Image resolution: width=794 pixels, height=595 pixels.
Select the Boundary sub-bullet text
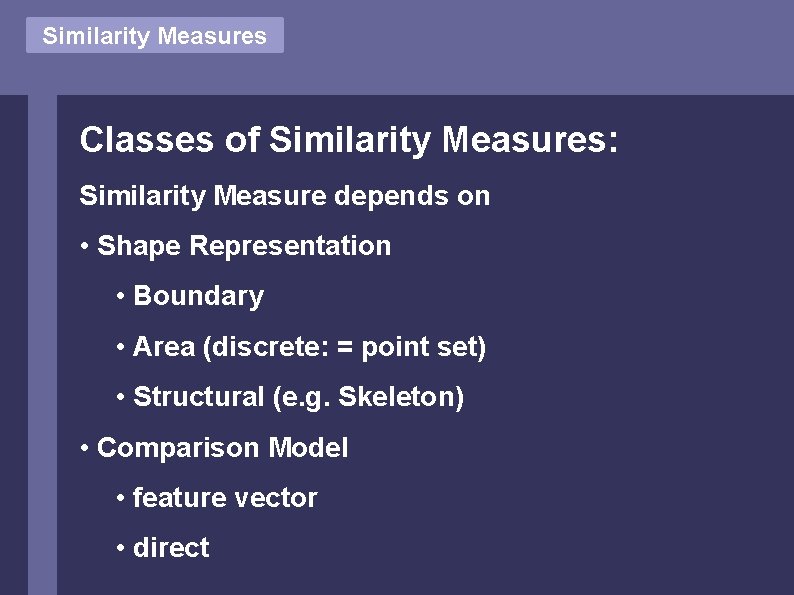198,296
